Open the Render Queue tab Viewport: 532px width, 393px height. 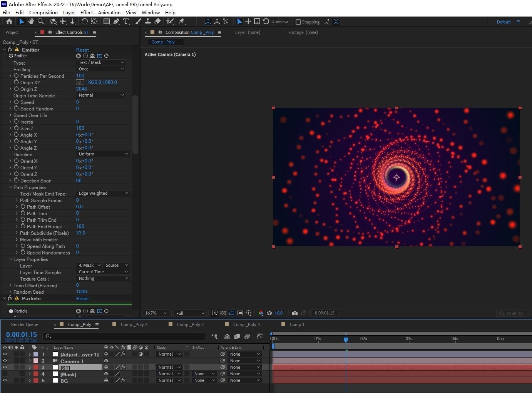tap(25, 324)
